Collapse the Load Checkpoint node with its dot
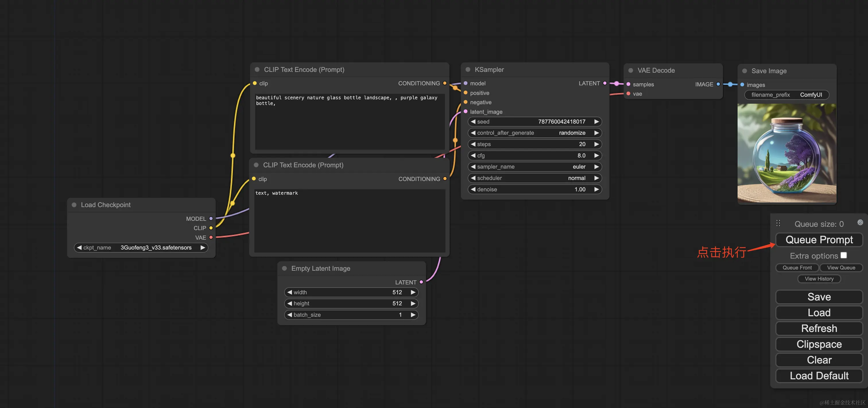 (x=74, y=205)
